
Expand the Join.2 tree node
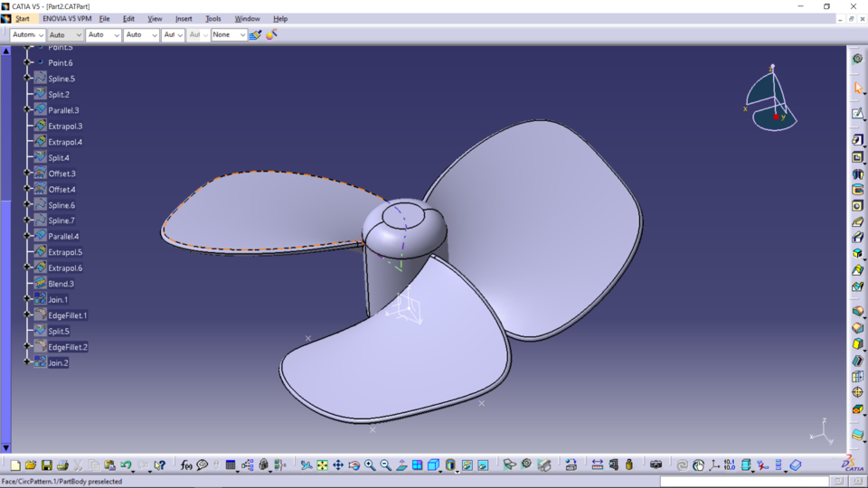28,362
